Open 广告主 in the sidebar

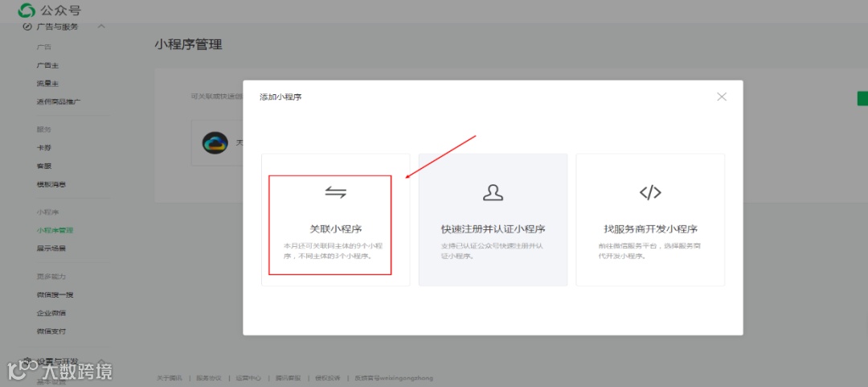click(x=47, y=65)
